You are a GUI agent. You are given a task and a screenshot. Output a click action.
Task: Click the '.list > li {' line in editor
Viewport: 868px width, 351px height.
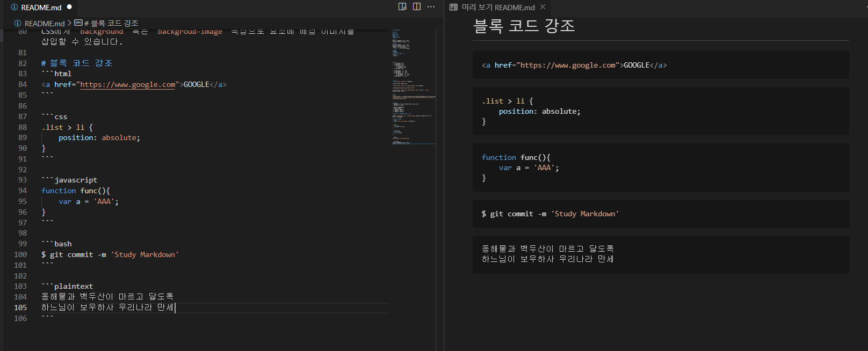[x=67, y=127]
